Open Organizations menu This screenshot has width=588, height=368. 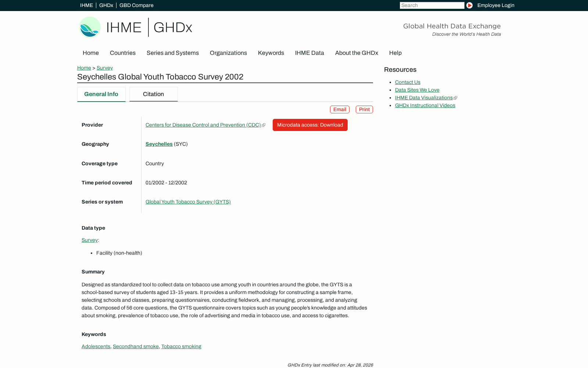pos(228,53)
